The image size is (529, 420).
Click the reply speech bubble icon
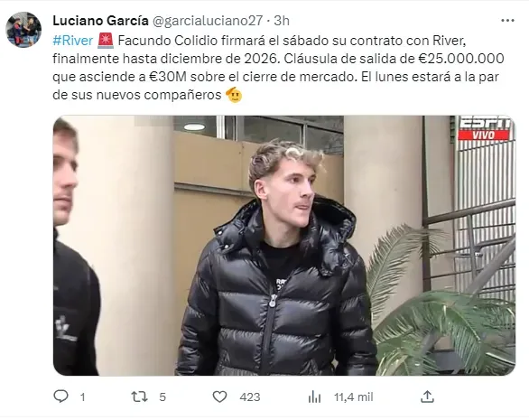click(60, 397)
